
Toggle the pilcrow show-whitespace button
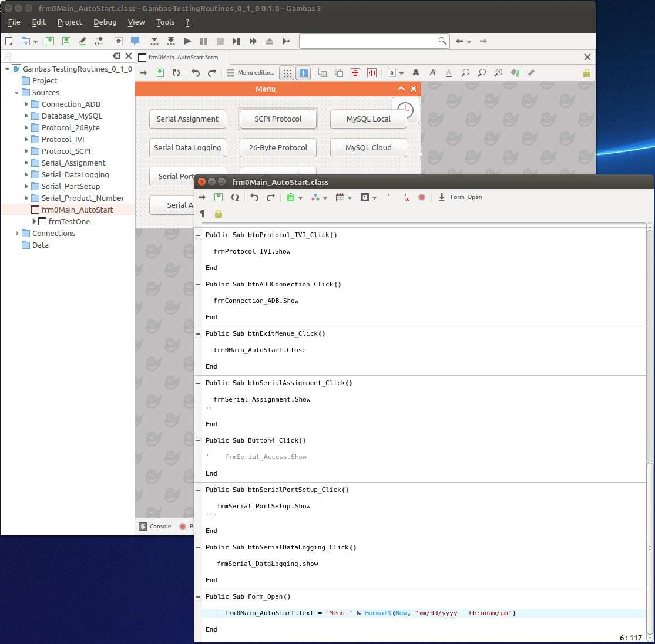click(202, 214)
